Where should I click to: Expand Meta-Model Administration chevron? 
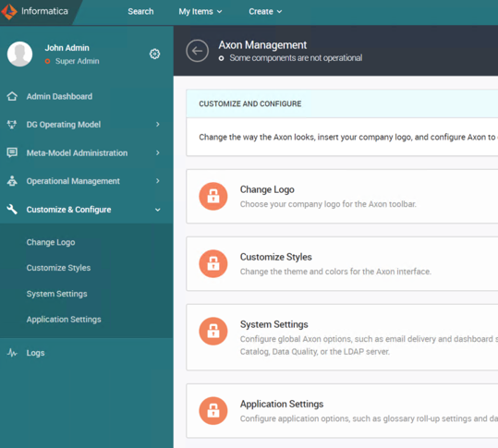coord(157,152)
